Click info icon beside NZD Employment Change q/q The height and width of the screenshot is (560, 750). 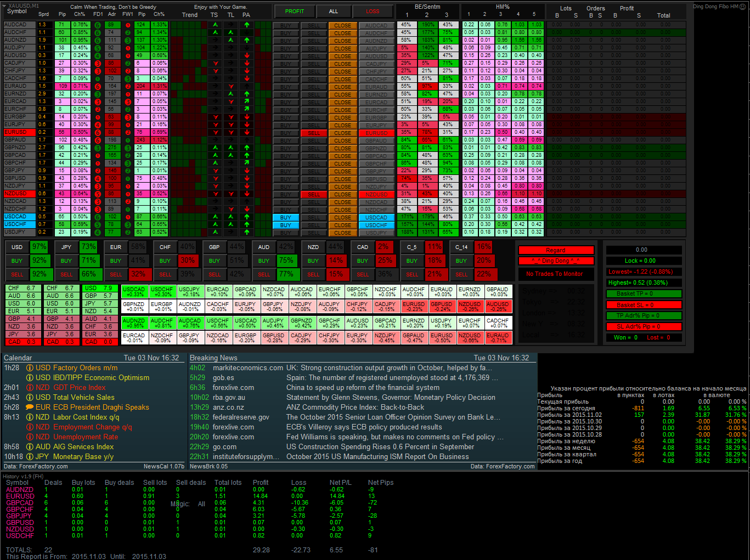(x=30, y=427)
